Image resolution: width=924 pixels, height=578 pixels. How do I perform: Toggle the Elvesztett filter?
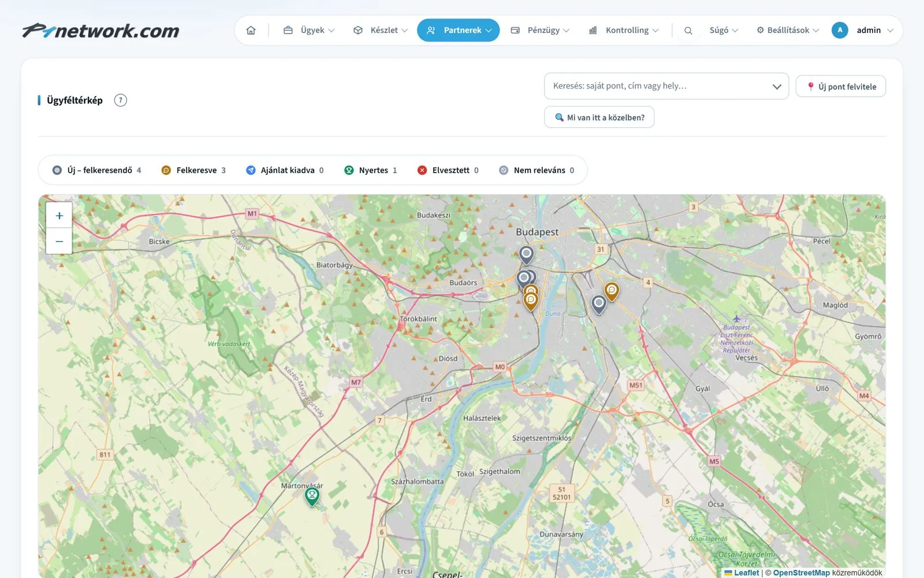point(448,170)
